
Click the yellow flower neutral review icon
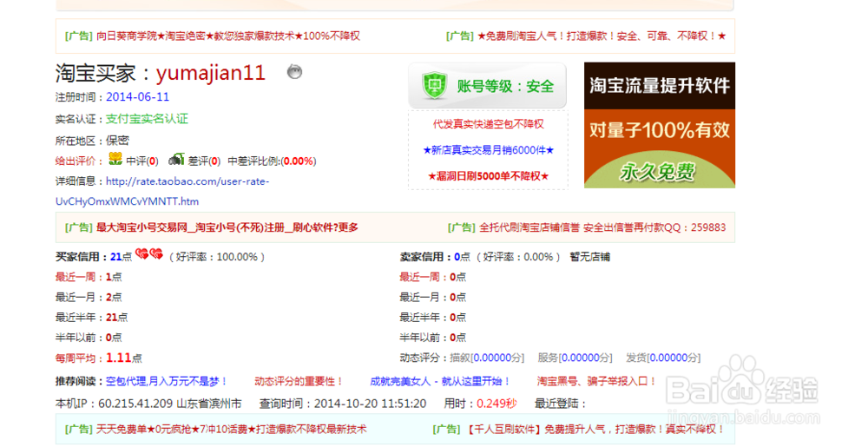115,160
